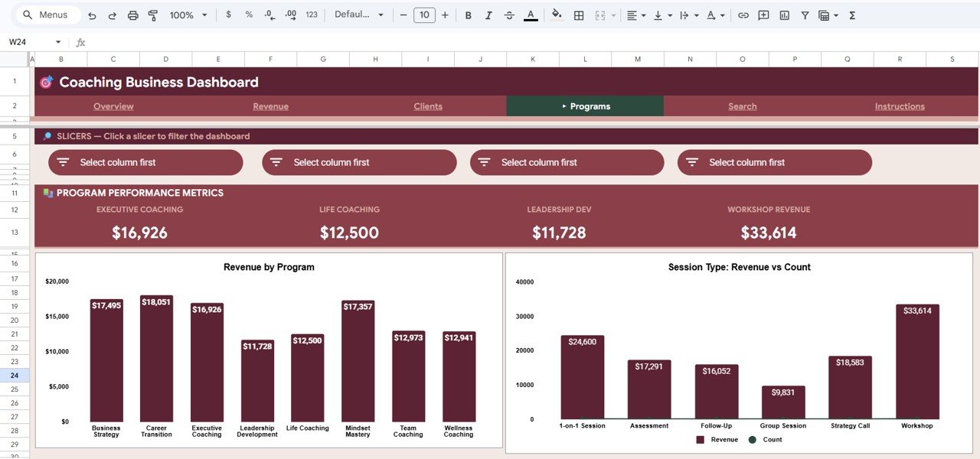Expand the name box dropdown arrow
This screenshot has width=980, height=459.
click(58, 42)
